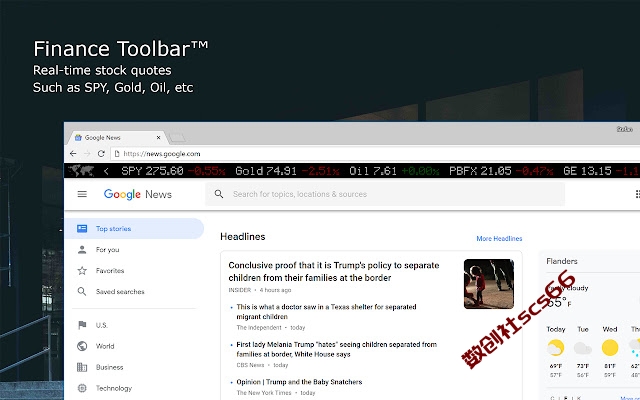Image resolution: width=640 pixels, height=400 pixels.
Task: Click the Flanders weather location
Action: coord(562,261)
